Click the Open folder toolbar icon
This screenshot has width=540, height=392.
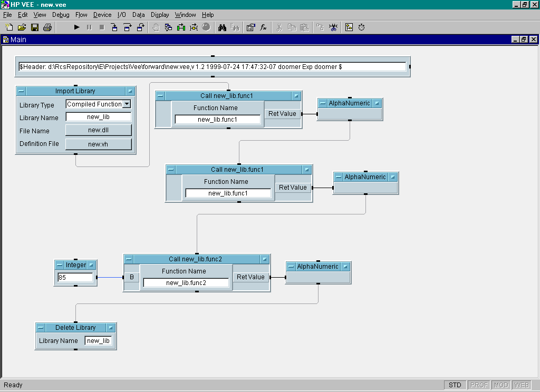(22, 27)
